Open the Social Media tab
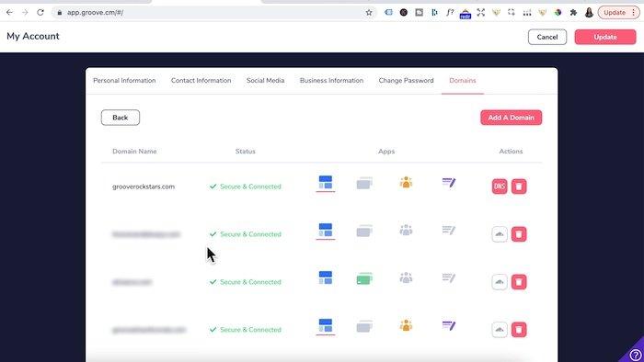 click(x=265, y=80)
